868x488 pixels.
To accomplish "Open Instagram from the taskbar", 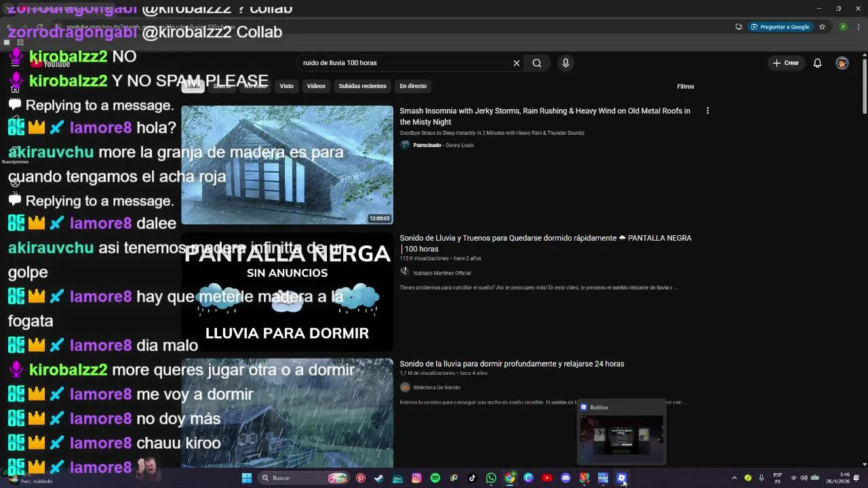I will 416,478.
